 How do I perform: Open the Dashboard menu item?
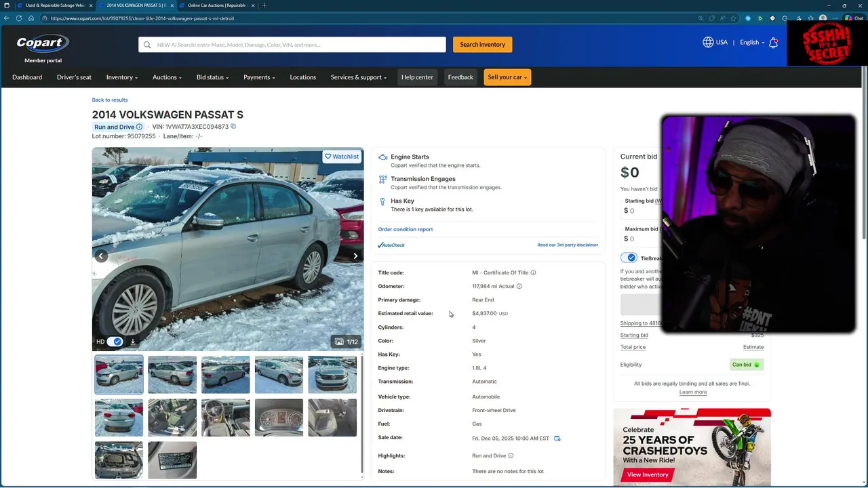pyautogui.click(x=27, y=77)
